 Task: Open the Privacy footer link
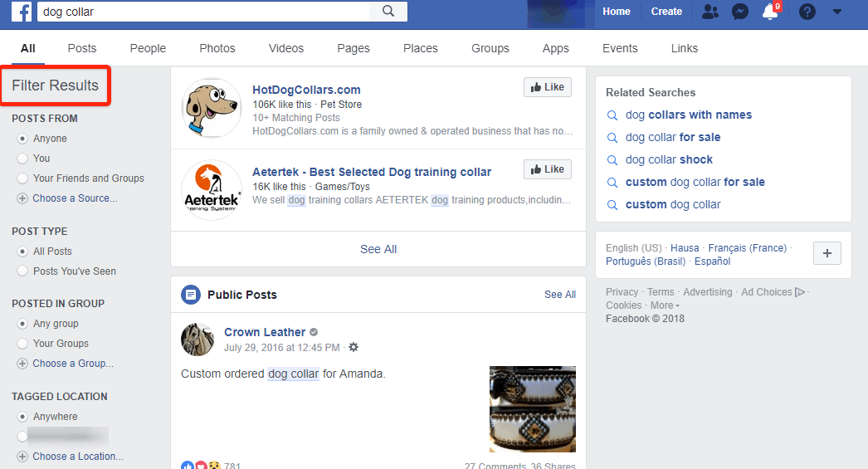click(622, 292)
